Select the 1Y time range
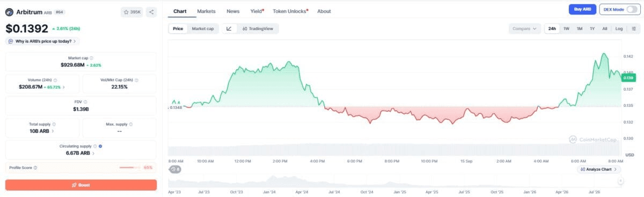Viewport: 644px width, 197px height. pyautogui.click(x=592, y=28)
